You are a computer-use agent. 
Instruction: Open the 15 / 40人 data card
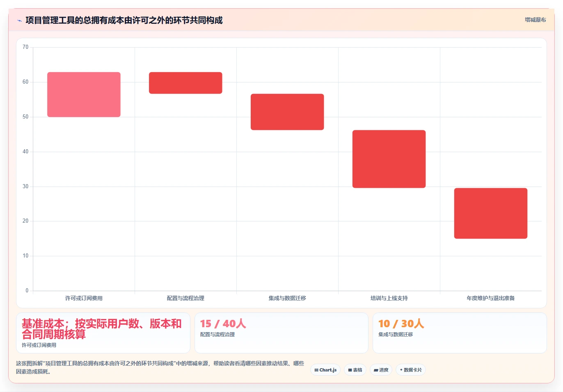tap(281, 333)
